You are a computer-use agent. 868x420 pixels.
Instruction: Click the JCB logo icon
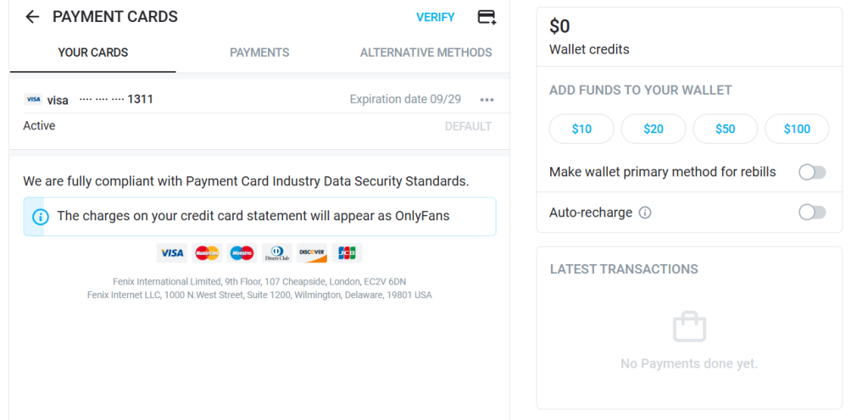(347, 253)
